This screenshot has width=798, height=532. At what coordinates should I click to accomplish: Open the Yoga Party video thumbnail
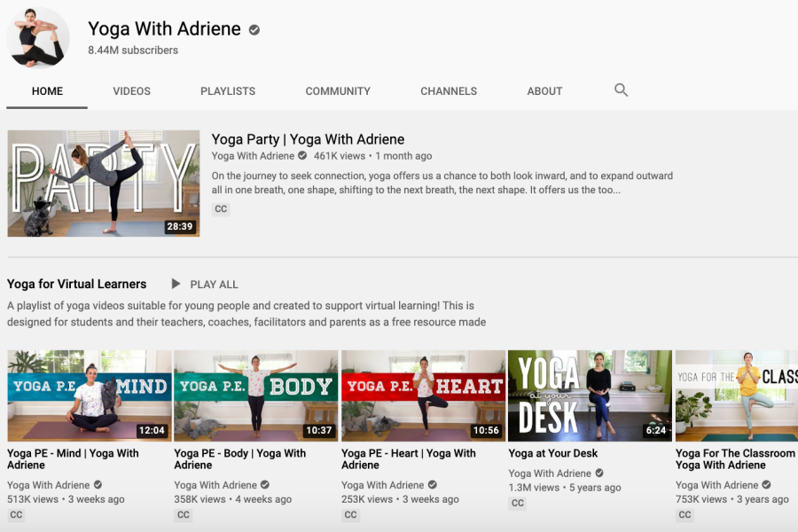tap(104, 184)
